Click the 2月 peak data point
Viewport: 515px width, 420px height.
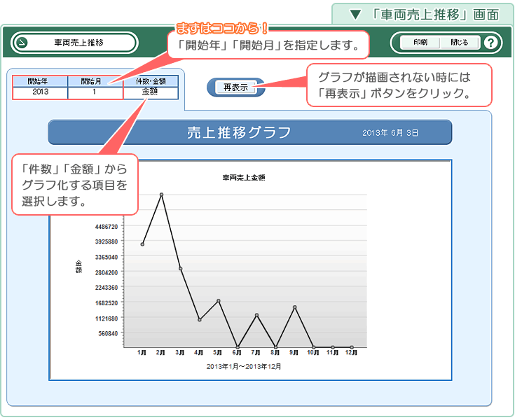tap(161, 195)
